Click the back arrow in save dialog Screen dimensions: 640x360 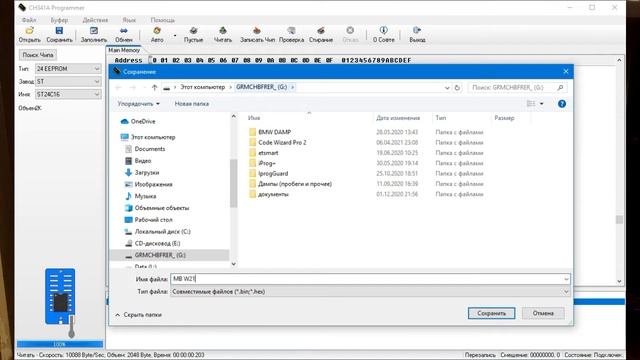118,87
